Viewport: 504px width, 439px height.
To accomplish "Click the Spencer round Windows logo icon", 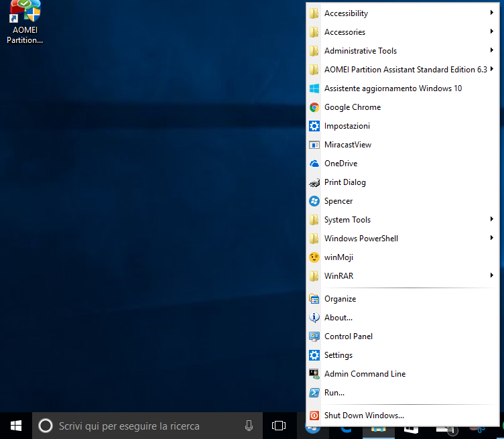I will pyautogui.click(x=314, y=201).
